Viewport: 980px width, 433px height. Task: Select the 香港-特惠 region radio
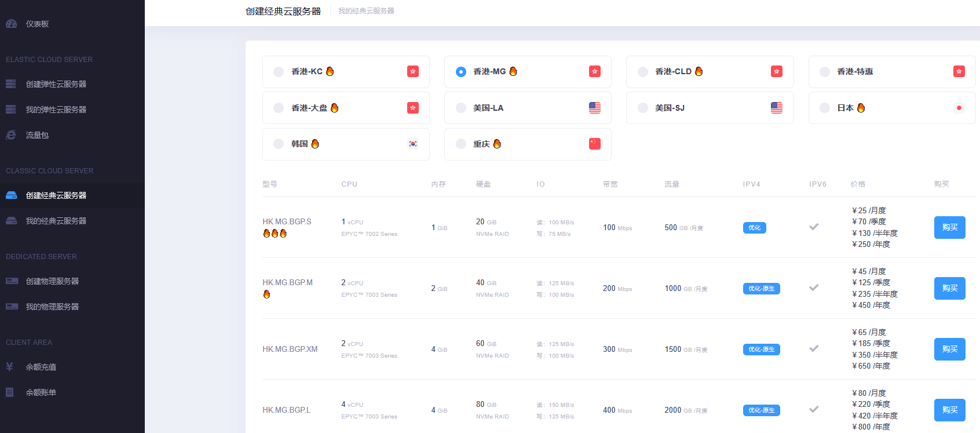tap(825, 72)
